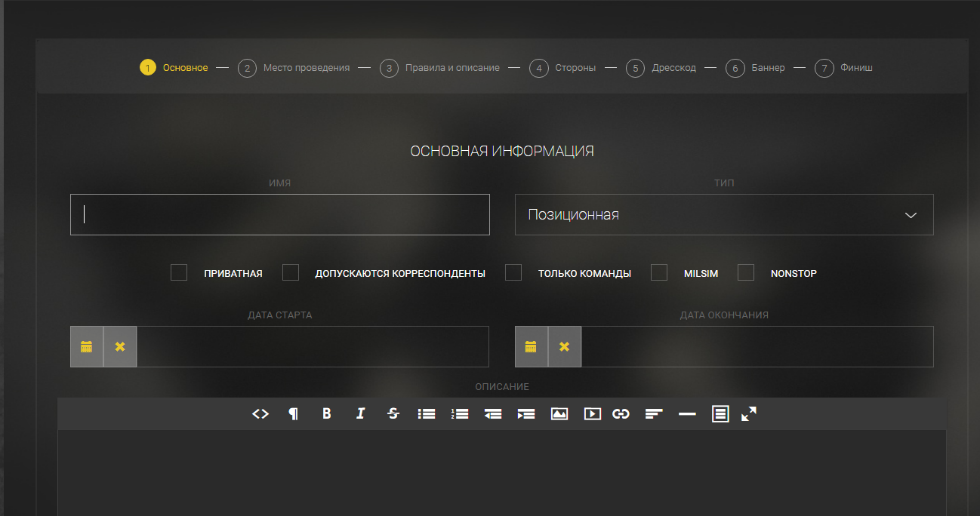Add a hyperlink via the link icon
980x516 pixels.
pos(621,413)
